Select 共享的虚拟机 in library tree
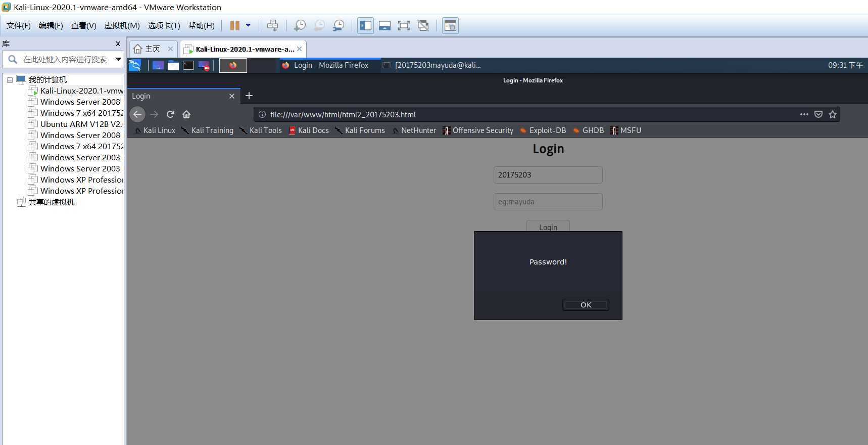This screenshot has width=868, height=445. click(45, 202)
